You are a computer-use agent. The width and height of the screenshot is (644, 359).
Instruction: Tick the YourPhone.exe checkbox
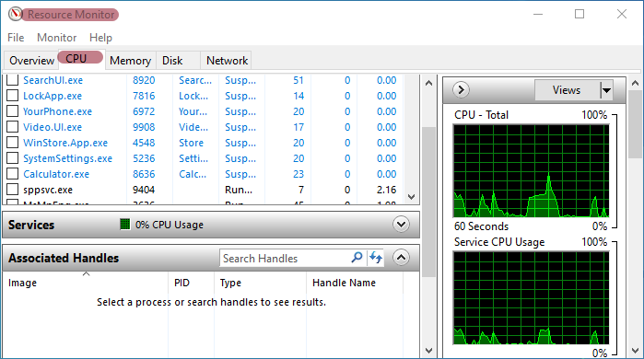[x=12, y=111]
